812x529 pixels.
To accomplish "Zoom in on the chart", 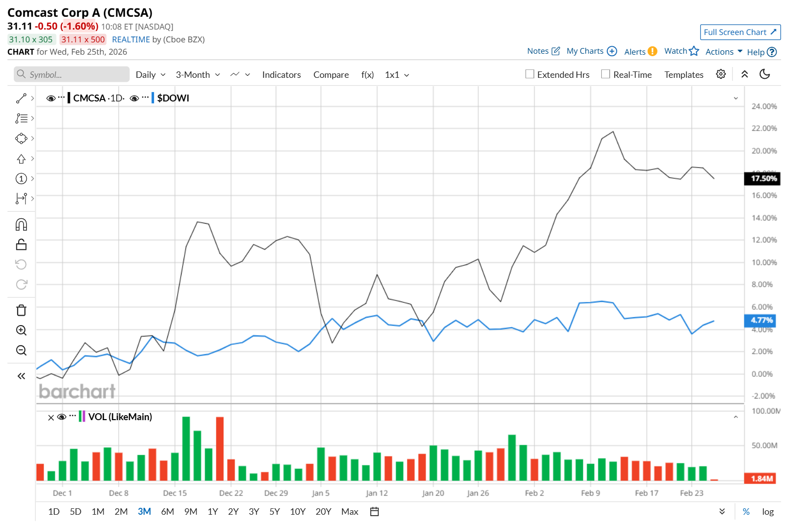I will point(21,331).
